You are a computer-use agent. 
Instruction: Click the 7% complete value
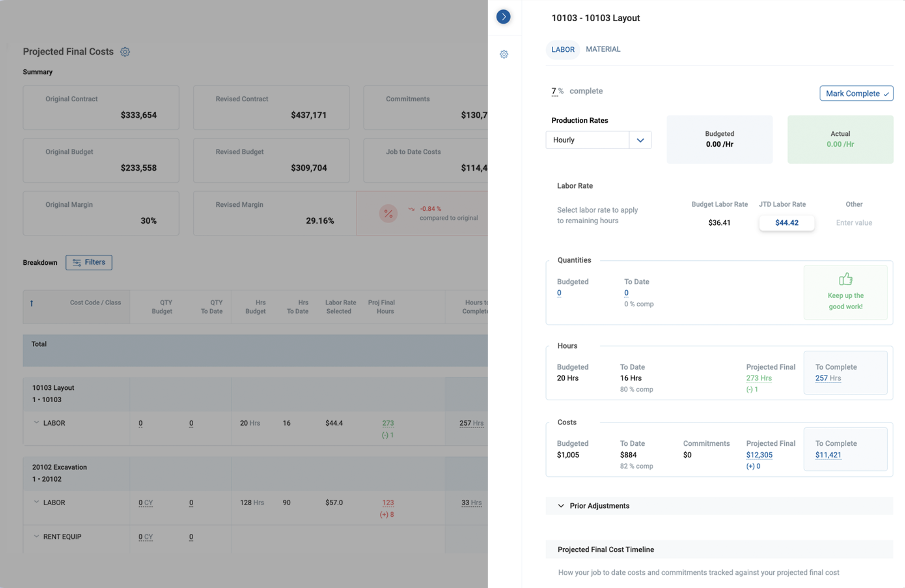tap(554, 91)
